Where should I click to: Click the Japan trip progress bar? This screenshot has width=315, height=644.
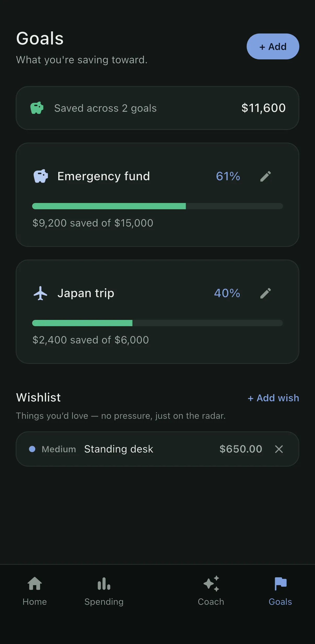click(x=157, y=323)
